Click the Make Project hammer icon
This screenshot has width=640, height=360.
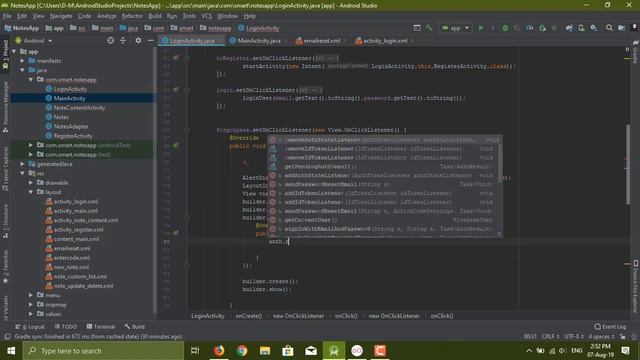pos(429,28)
